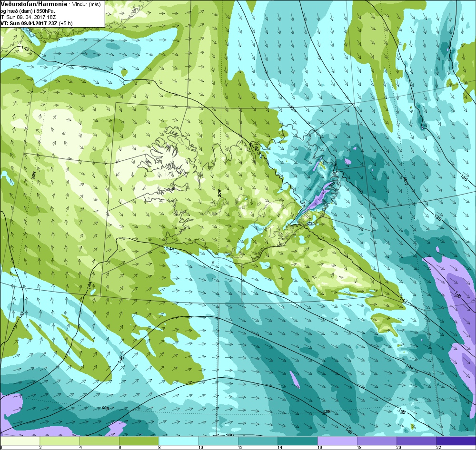Image resolution: width=476 pixels, height=450 pixels.
Task: Click the 6–8 m/s darkest green legend swatch
Action: (139, 440)
